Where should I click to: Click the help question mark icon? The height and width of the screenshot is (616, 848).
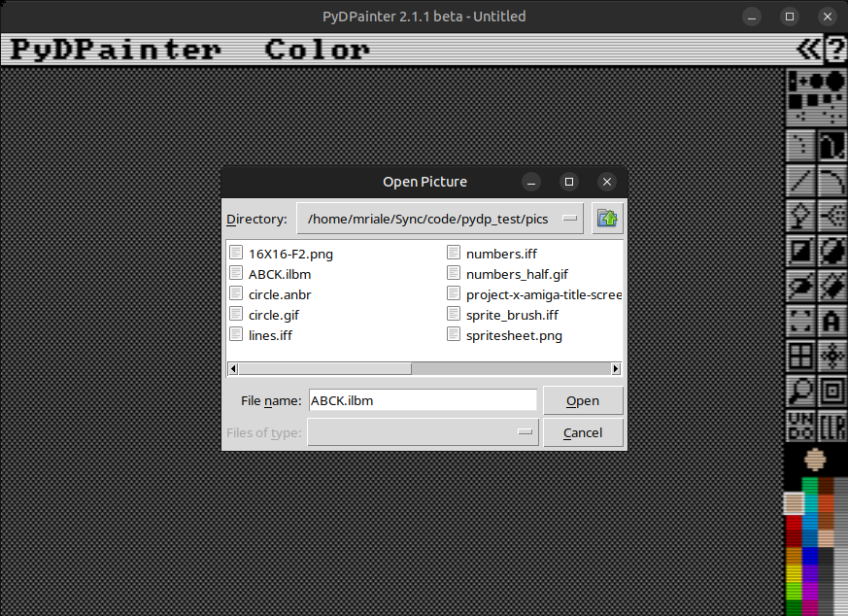[x=835, y=50]
